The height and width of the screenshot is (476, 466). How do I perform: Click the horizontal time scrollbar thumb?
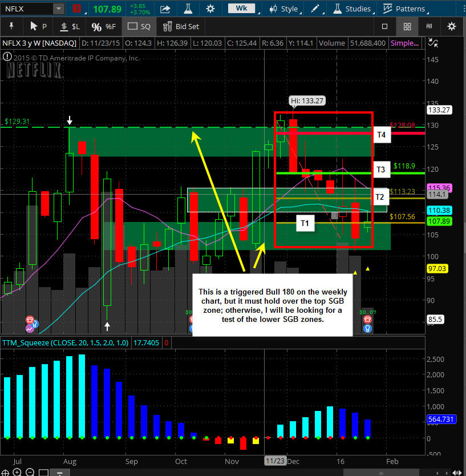pyautogui.click(x=381, y=473)
